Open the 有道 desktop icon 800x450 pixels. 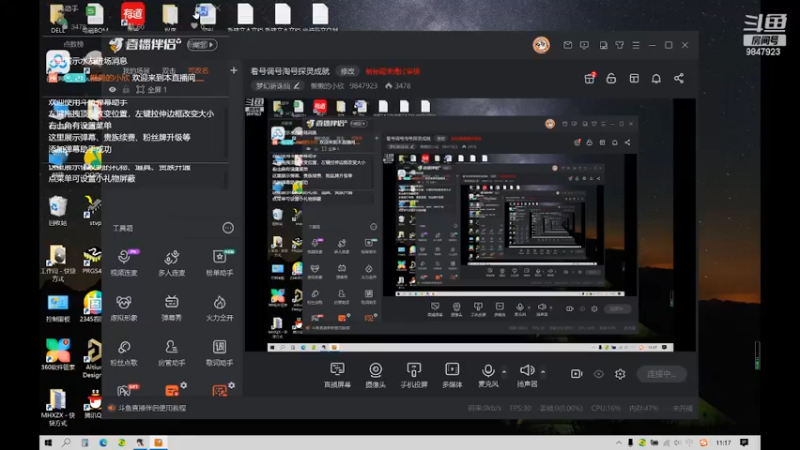tap(133, 16)
